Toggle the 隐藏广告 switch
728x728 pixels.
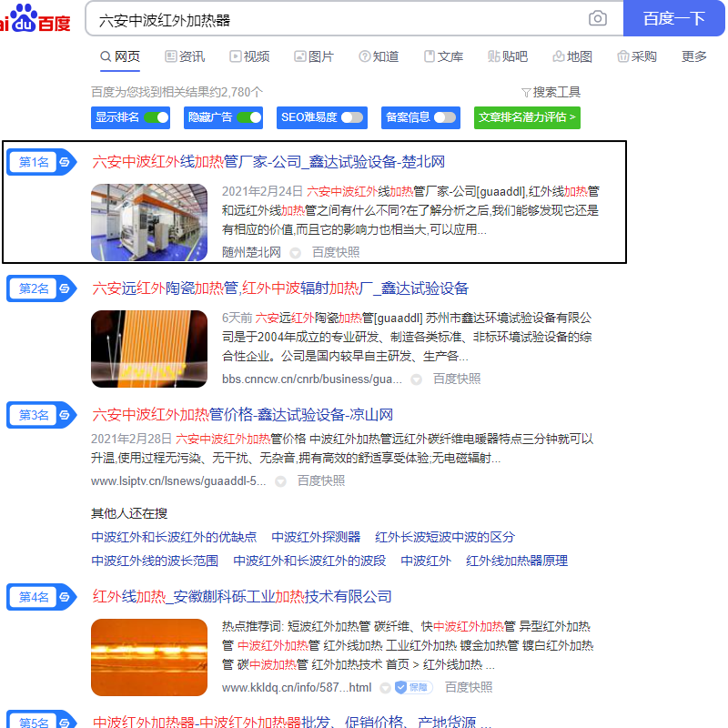[x=248, y=117]
